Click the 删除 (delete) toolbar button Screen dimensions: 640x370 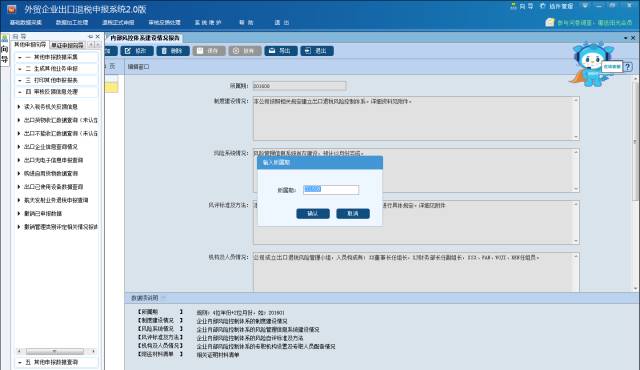point(173,51)
